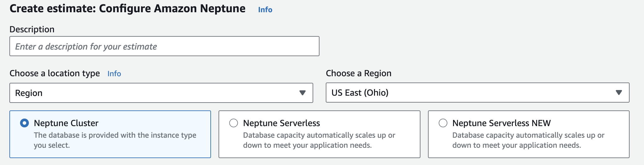This screenshot has height=165, width=644.
Task: Click the Info link beside the page title
Action: coord(265,10)
